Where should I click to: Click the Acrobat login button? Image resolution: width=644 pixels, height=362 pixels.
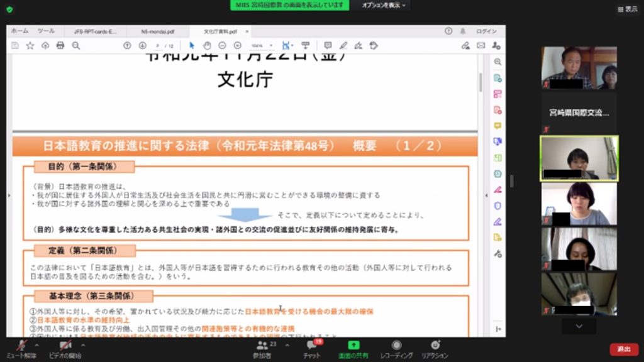486,31
